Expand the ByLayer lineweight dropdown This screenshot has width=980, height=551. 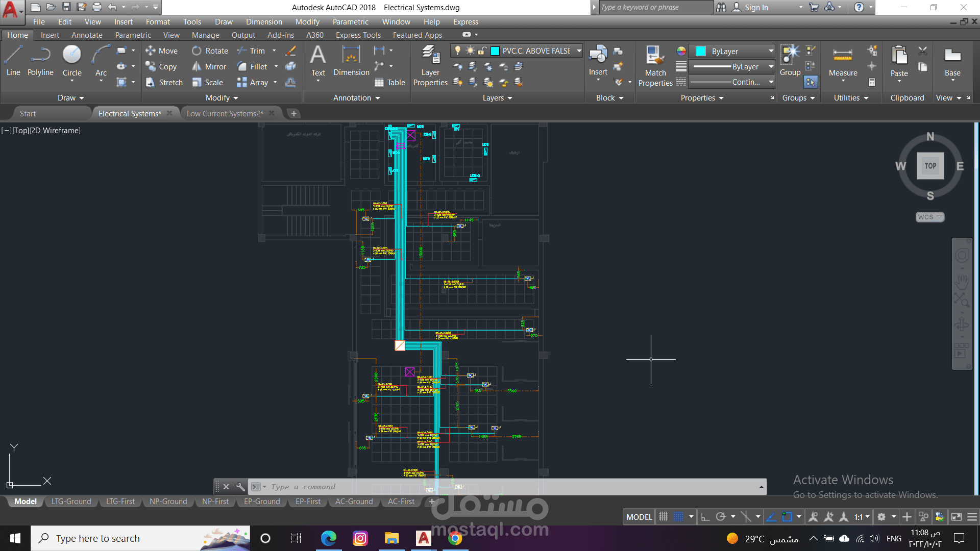(x=771, y=66)
